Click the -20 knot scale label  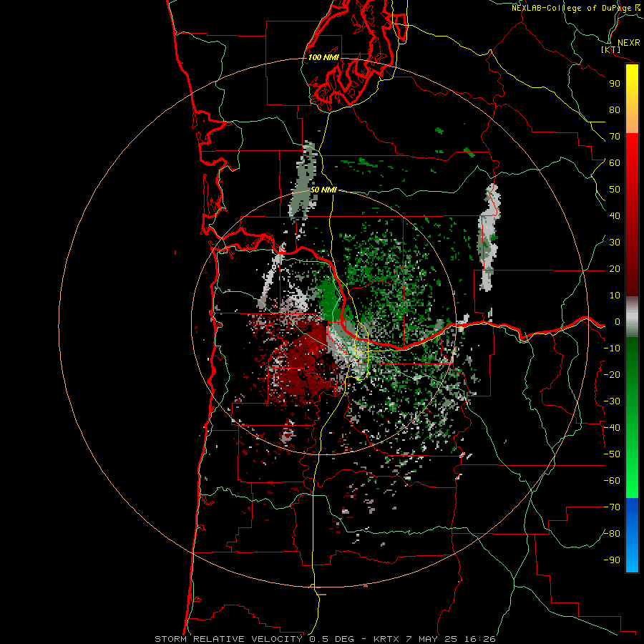click(x=612, y=375)
